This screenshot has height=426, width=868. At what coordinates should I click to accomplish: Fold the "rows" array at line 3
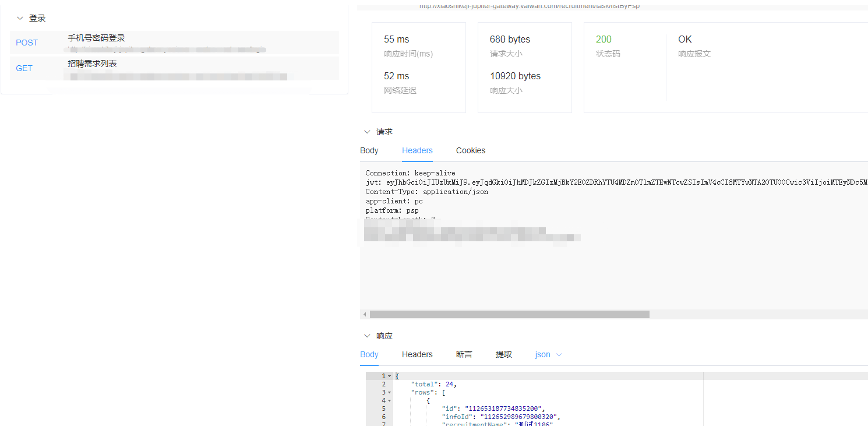(389, 393)
